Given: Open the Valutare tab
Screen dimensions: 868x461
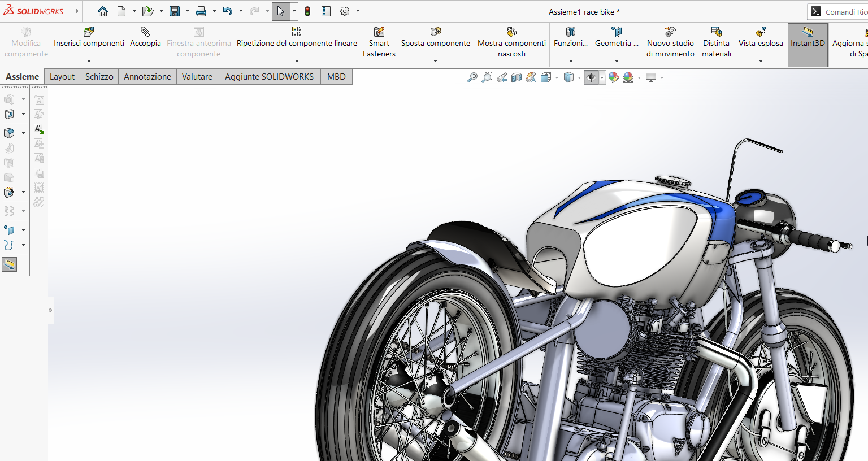Looking at the screenshot, I should point(197,77).
